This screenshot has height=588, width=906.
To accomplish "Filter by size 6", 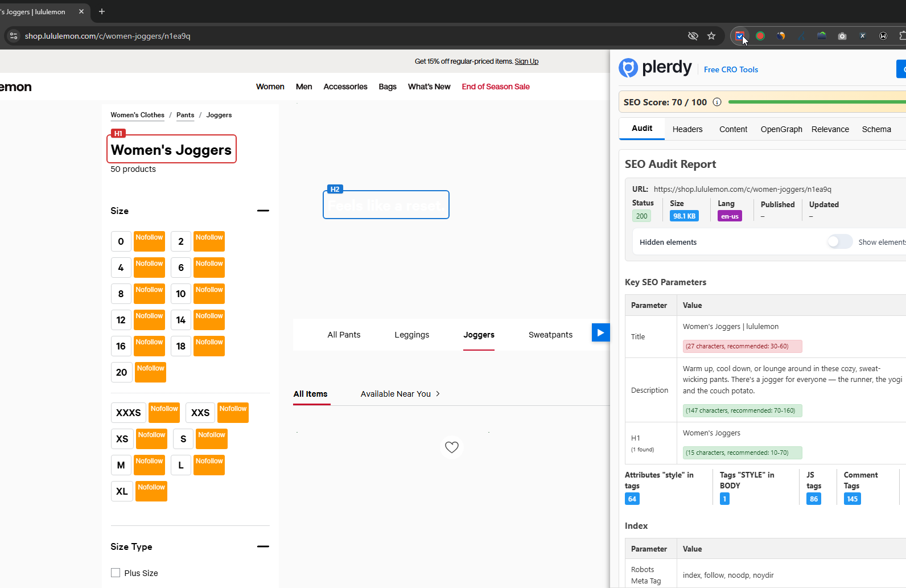I will [x=181, y=268].
